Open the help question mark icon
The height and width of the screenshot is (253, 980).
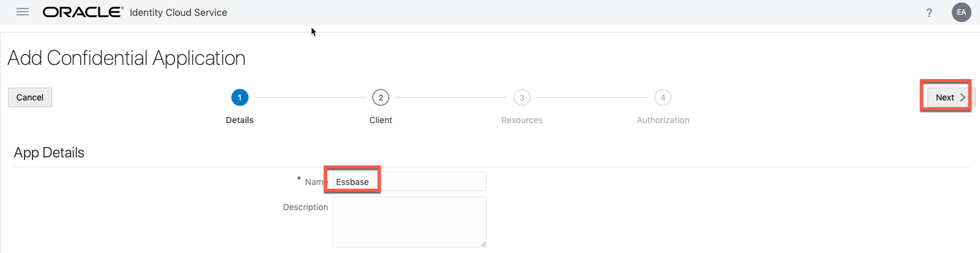point(929,13)
